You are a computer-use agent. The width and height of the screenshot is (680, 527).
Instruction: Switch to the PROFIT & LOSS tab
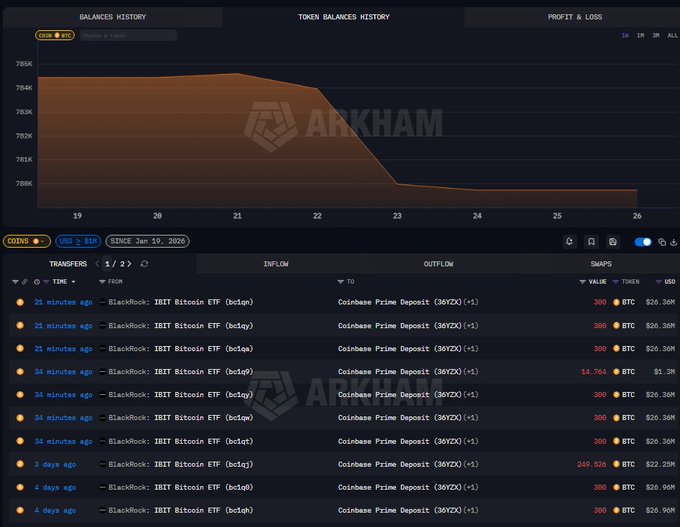575,17
